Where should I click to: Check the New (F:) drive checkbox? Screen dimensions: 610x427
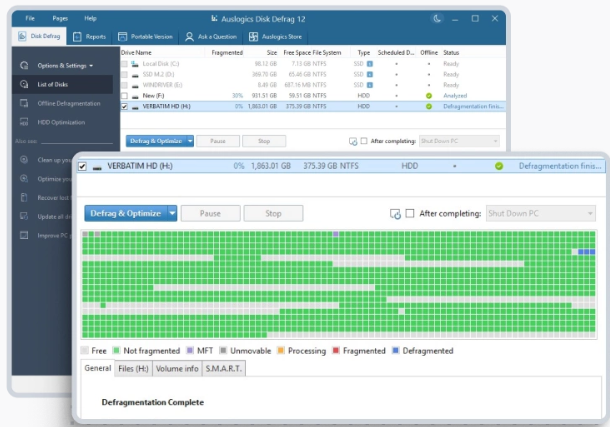coord(124,96)
